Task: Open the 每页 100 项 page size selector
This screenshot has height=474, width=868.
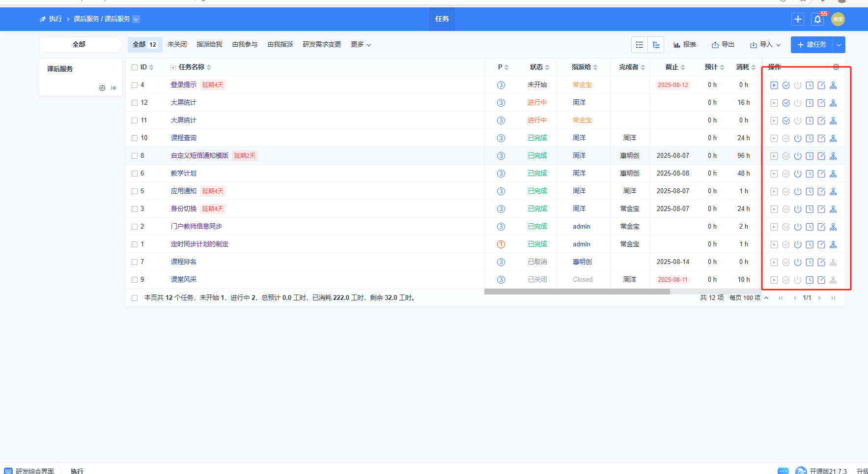Action: pyautogui.click(x=749, y=298)
